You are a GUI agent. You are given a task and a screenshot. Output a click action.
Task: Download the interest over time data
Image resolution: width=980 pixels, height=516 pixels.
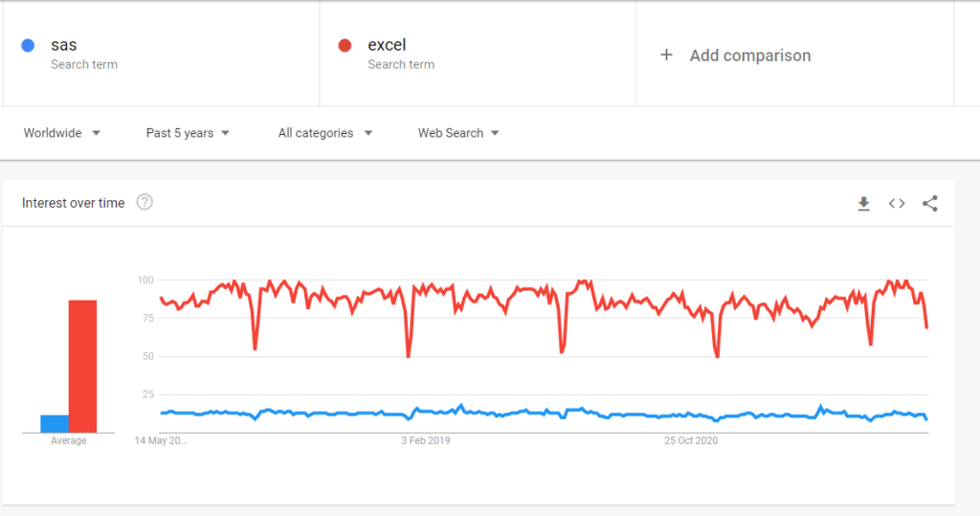[x=864, y=203]
